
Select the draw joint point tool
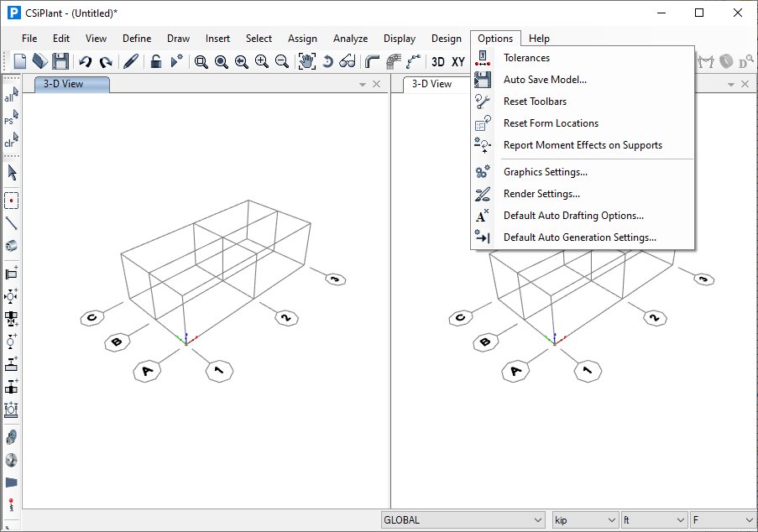11,201
